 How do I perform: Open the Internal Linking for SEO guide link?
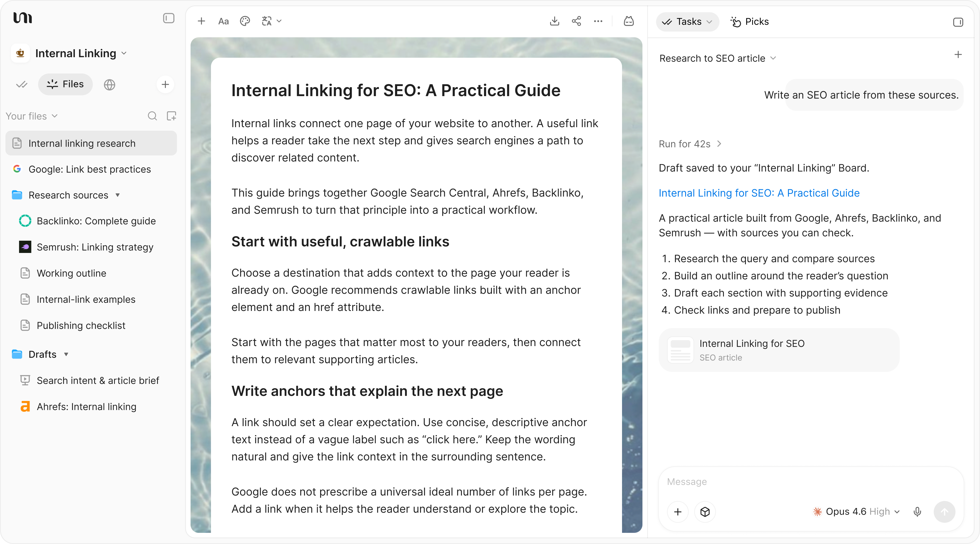tap(759, 193)
